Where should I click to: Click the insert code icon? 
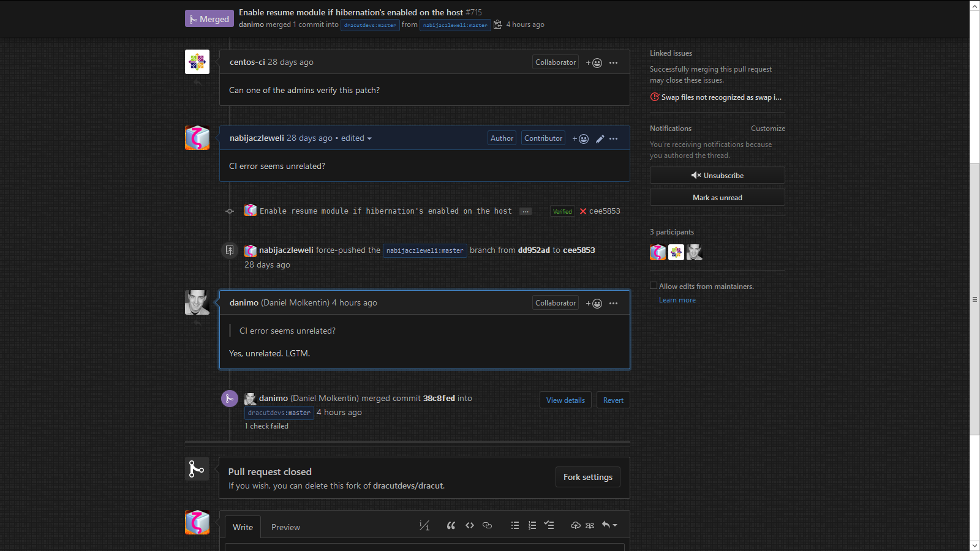coord(470,525)
